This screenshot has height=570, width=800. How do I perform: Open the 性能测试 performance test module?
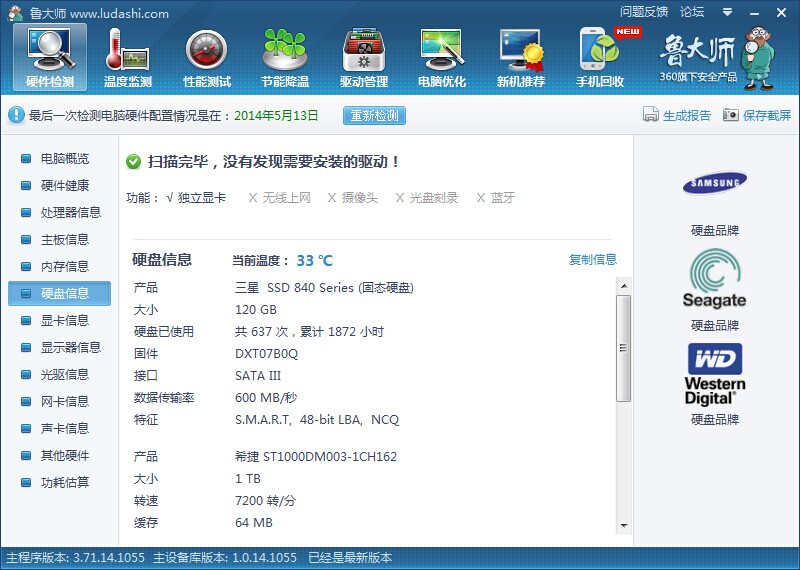(207, 58)
